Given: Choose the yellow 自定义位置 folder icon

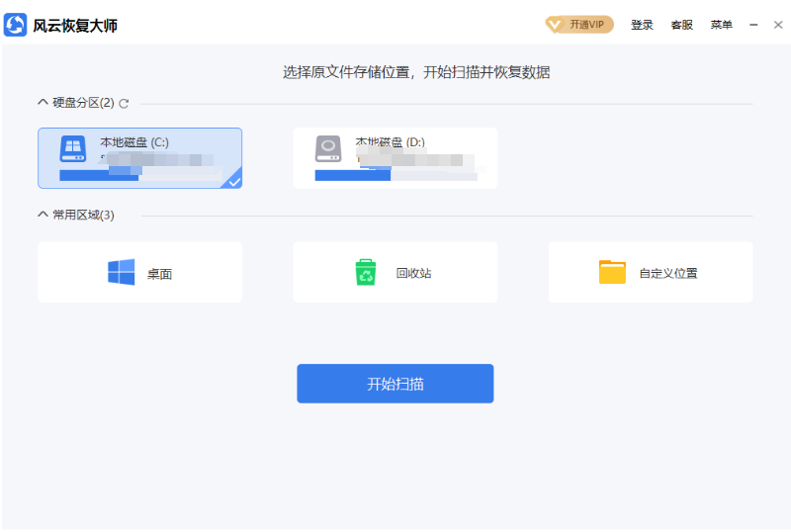Looking at the screenshot, I should click(612, 272).
